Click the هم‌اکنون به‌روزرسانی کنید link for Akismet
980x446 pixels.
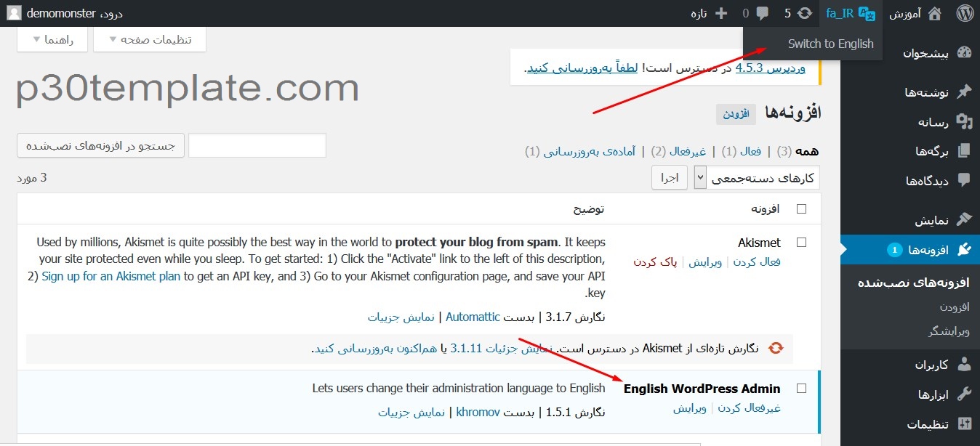click(x=375, y=349)
